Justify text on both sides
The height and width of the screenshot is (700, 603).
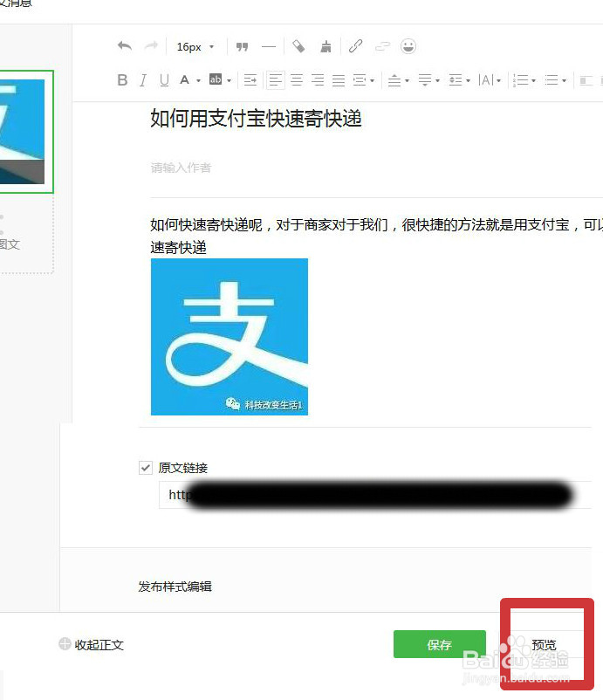pos(339,80)
